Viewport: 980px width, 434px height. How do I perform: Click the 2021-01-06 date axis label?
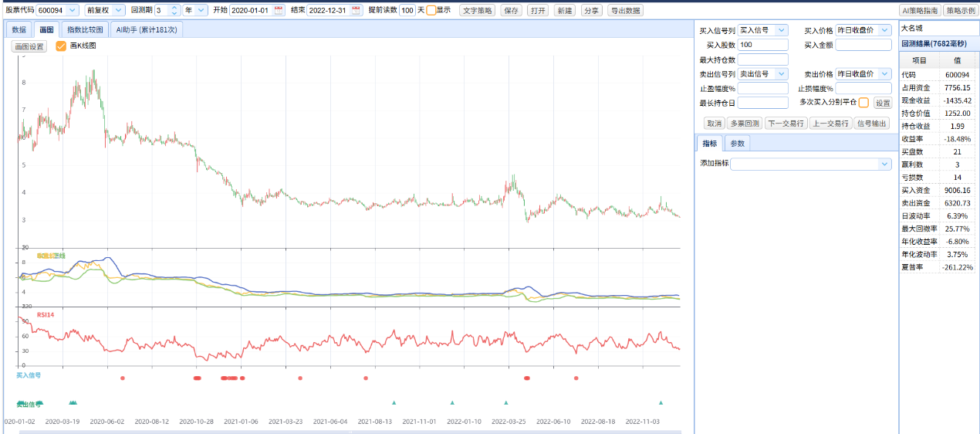[241, 422]
